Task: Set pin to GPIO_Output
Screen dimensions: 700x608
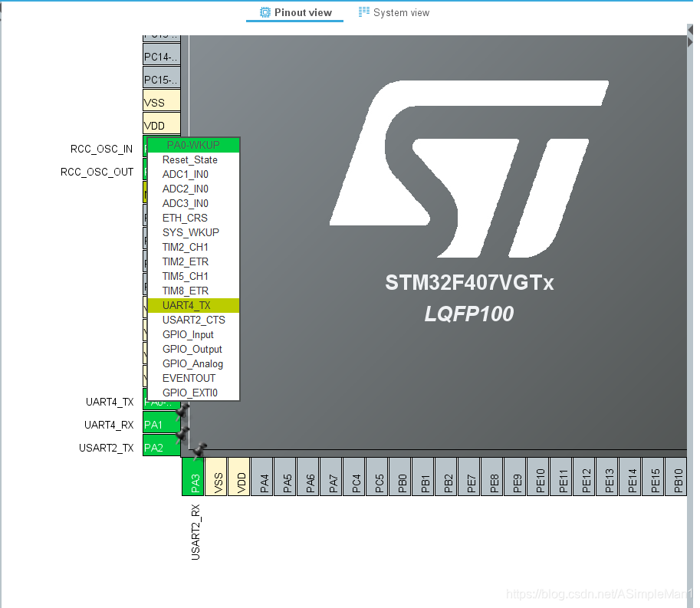Action: point(193,349)
